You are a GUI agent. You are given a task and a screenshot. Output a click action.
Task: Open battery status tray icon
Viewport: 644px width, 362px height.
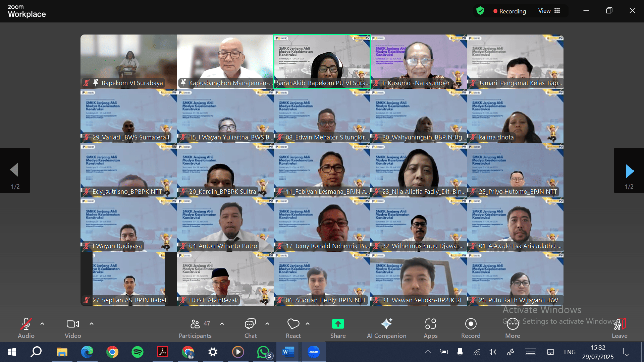point(444,352)
